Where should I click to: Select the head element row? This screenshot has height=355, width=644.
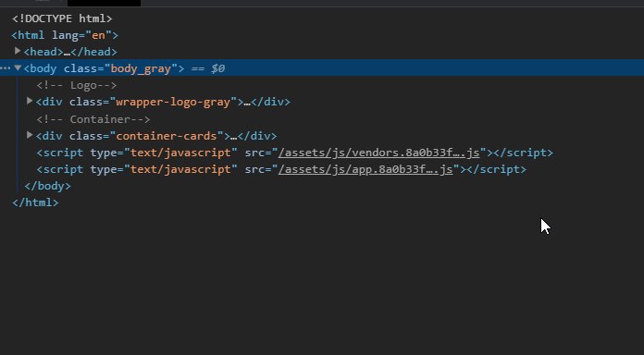point(70,52)
